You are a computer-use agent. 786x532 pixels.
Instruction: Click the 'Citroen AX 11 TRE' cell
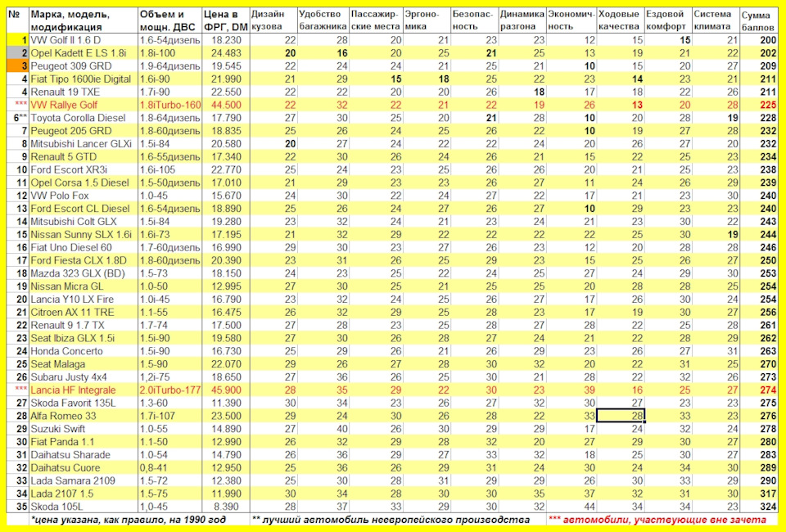click(x=84, y=313)
